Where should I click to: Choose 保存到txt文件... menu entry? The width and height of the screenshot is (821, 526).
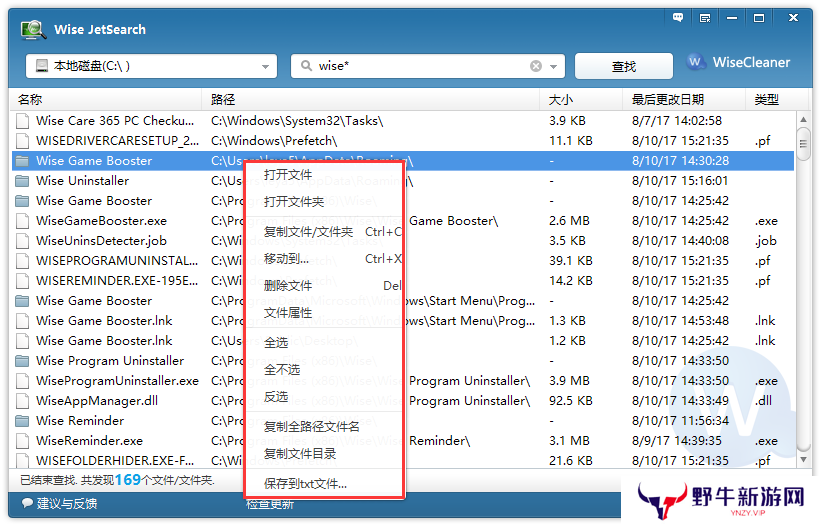point(305,484)
